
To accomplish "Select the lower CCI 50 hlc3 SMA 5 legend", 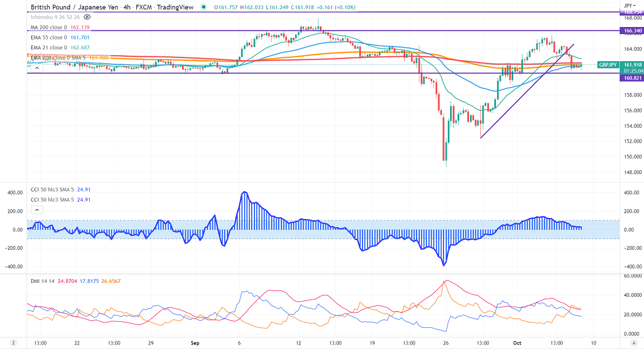I will (52, 200).
